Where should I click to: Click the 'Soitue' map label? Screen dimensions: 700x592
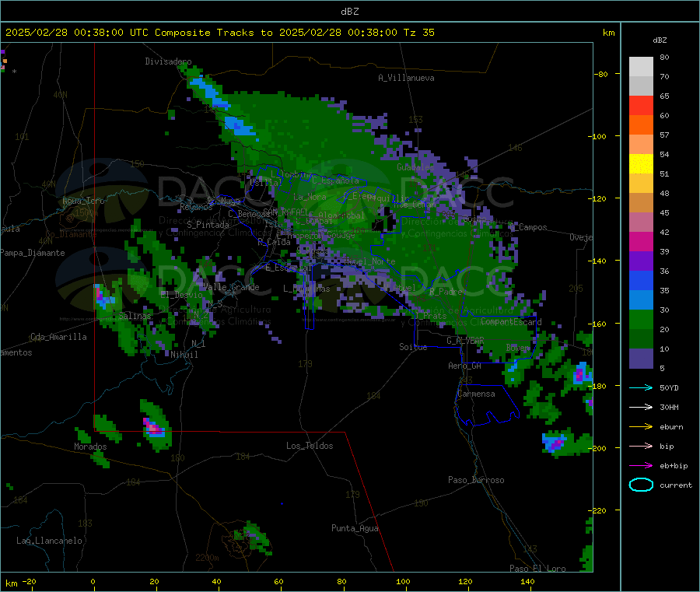(413, 347)
